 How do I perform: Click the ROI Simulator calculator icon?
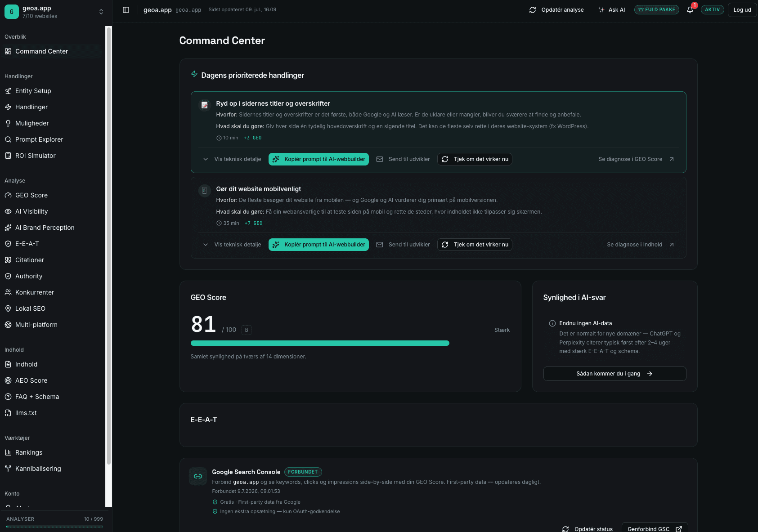pyautogui.click(x=8, y=156)
